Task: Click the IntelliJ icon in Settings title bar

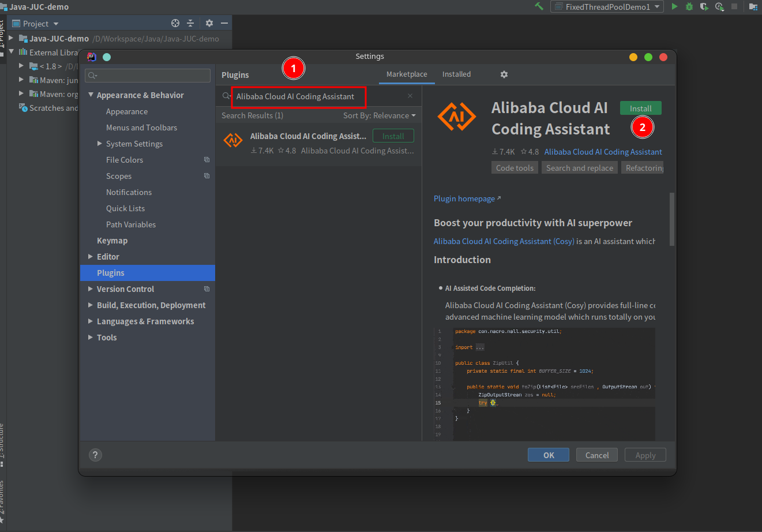Action: point(92,57)
